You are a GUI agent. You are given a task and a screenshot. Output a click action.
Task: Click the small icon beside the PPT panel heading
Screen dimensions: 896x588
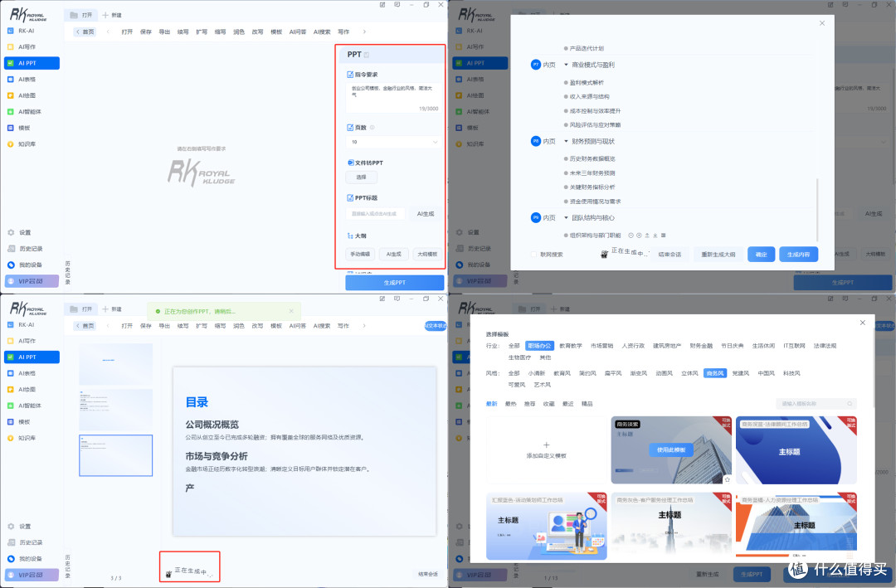pyautogui.click(x=367, y=55)
